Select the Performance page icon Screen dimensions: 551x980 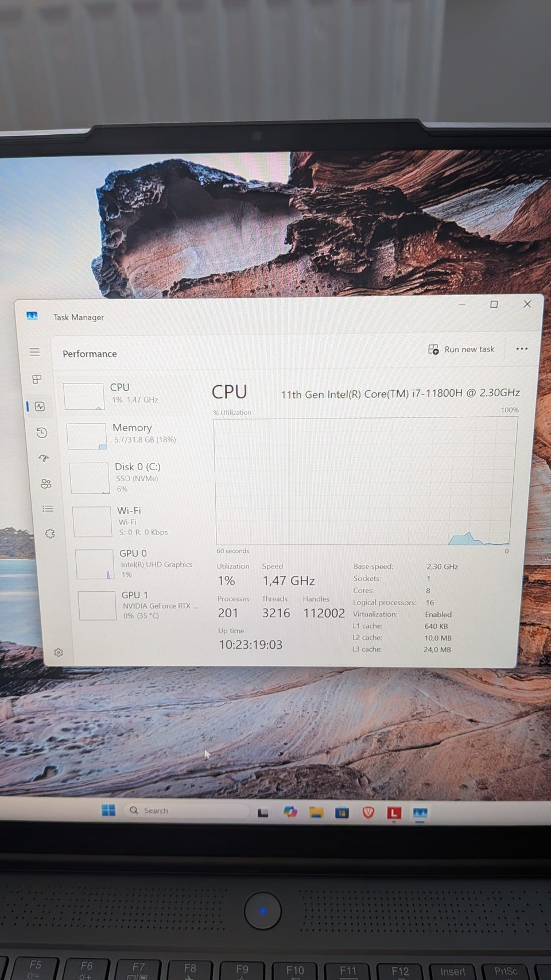coord(40,406)
